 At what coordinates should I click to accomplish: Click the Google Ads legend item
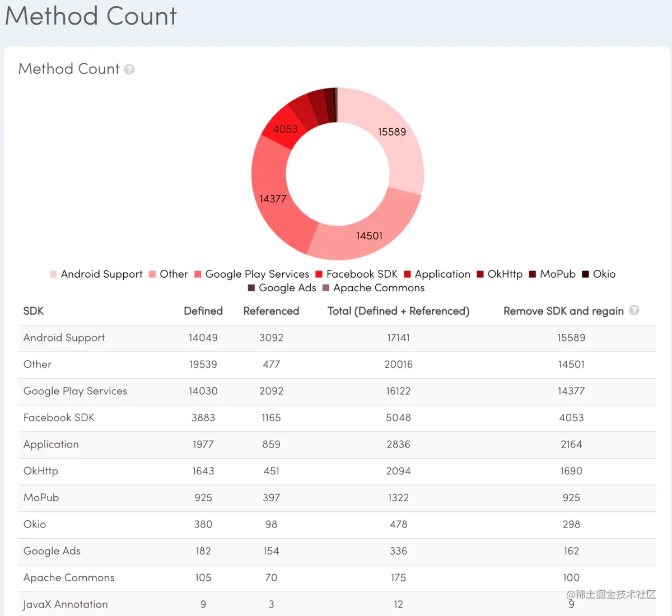282,288
